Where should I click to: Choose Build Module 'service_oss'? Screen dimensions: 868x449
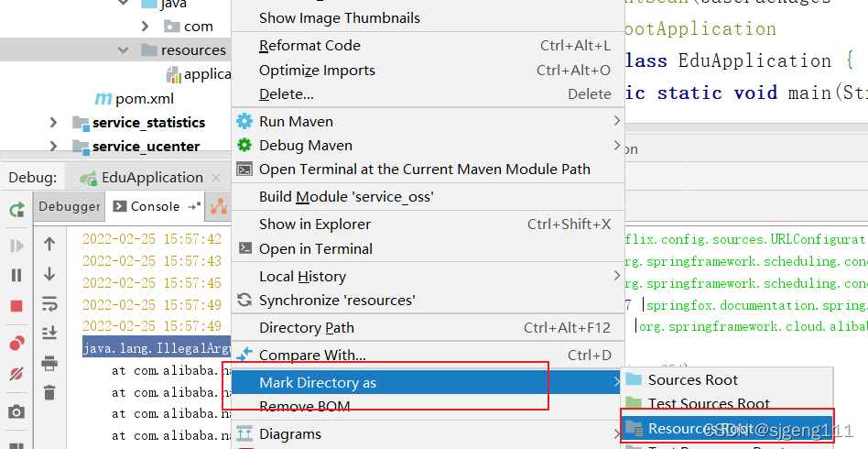(428, 197)
